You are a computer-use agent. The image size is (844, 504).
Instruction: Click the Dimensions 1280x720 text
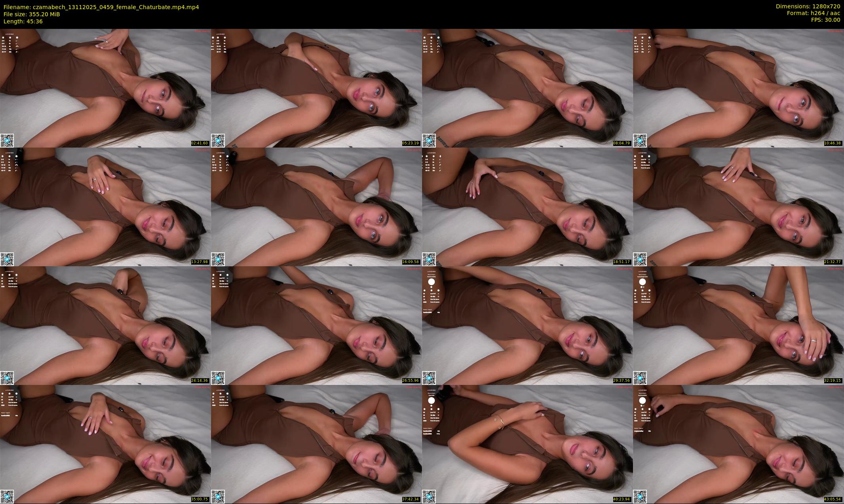click(808, 6)
